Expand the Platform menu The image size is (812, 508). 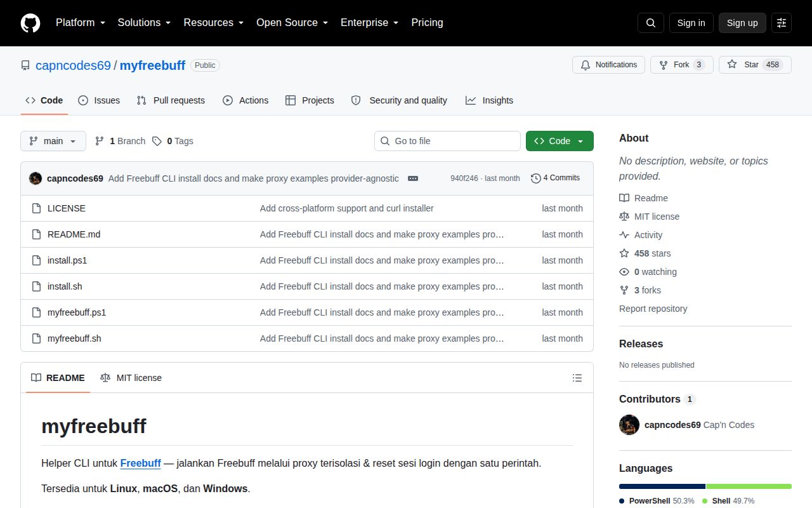pos(80,23)
